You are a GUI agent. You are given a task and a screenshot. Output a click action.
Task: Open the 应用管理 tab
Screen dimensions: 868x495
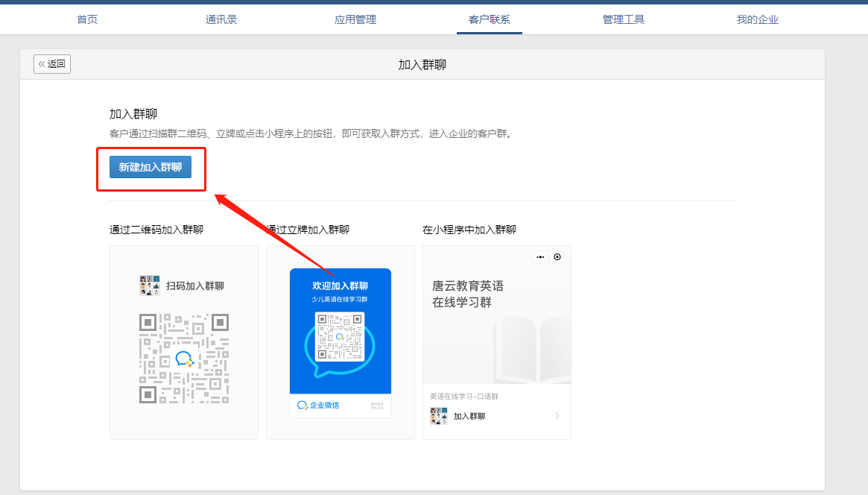pos(355,19)
